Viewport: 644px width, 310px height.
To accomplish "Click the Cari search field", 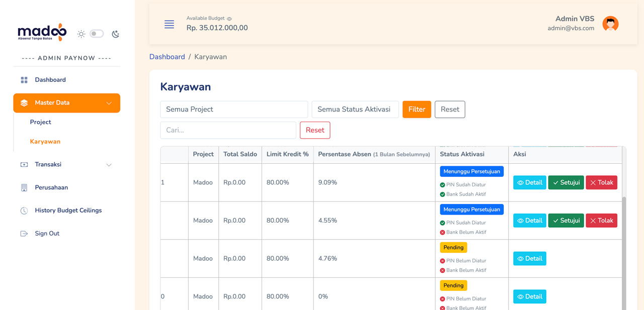I will click(x=228, y=130).
